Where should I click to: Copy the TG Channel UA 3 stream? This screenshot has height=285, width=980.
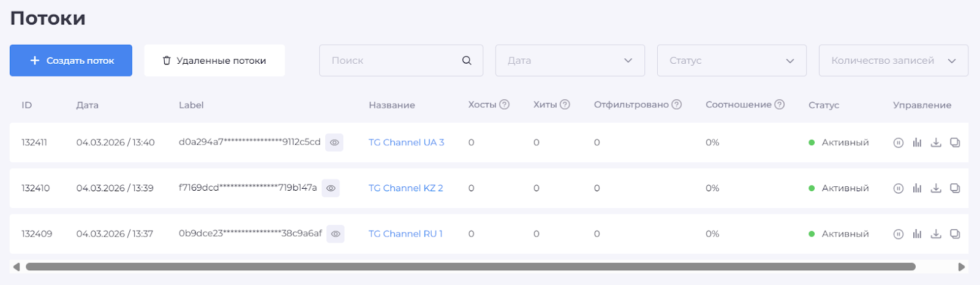pos(955,143)
